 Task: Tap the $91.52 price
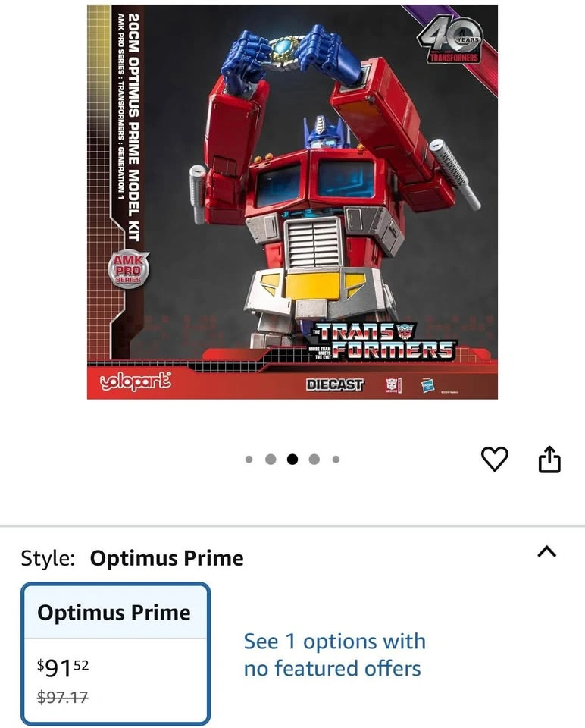pyautogui.click(x=63, y=668)
